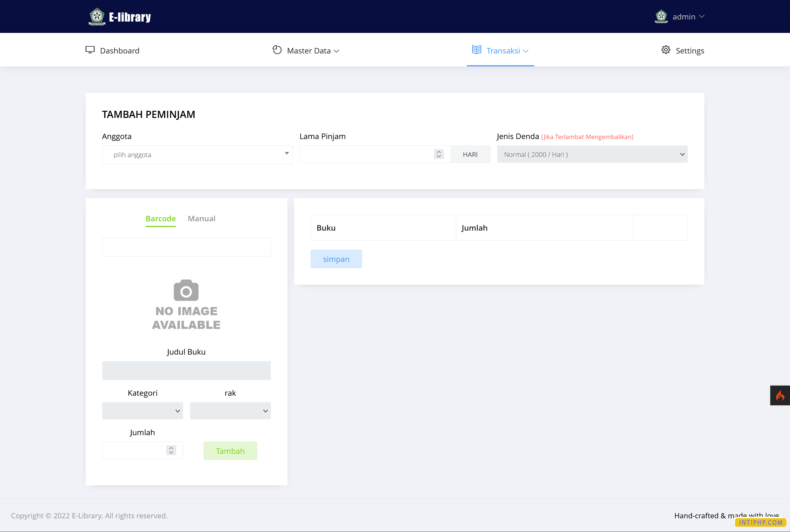Click the E-library logo emblem

coord(97,16)
